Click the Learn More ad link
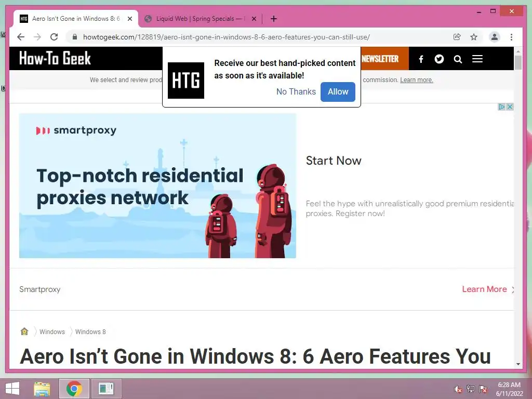The image size is (532, 399). pyautogui.click(x=484, y=289)
